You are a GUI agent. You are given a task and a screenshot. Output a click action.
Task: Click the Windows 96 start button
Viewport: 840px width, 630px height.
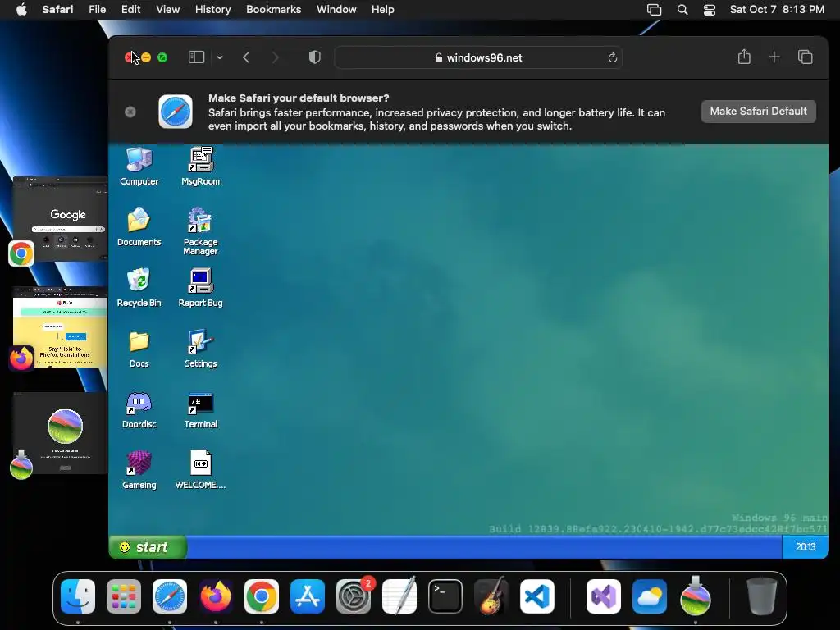pos(148,547)
